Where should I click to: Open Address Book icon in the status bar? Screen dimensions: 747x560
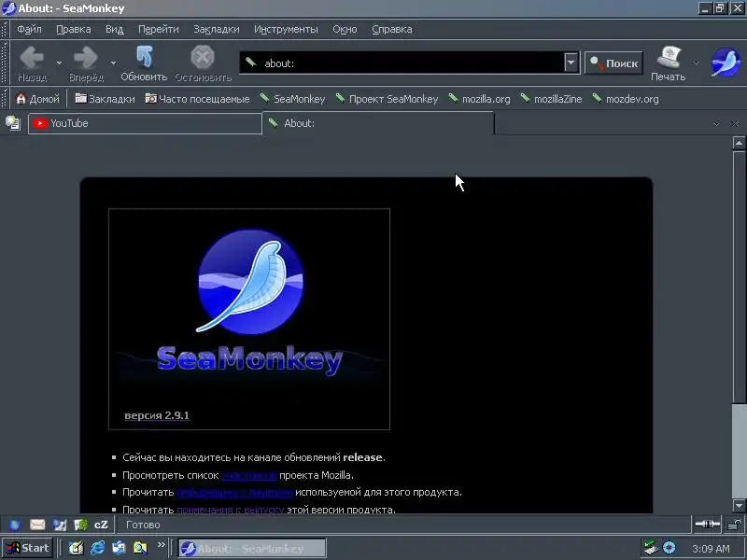[x=80, y=525]
